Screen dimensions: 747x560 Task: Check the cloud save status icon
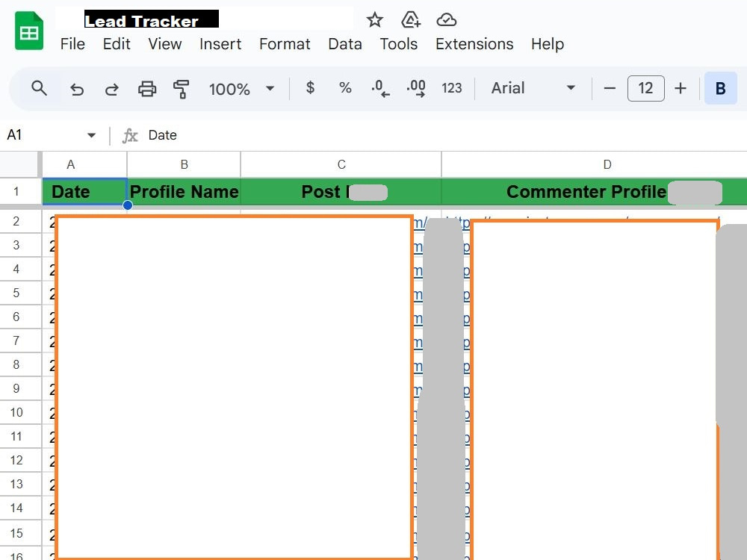[447, 20]
